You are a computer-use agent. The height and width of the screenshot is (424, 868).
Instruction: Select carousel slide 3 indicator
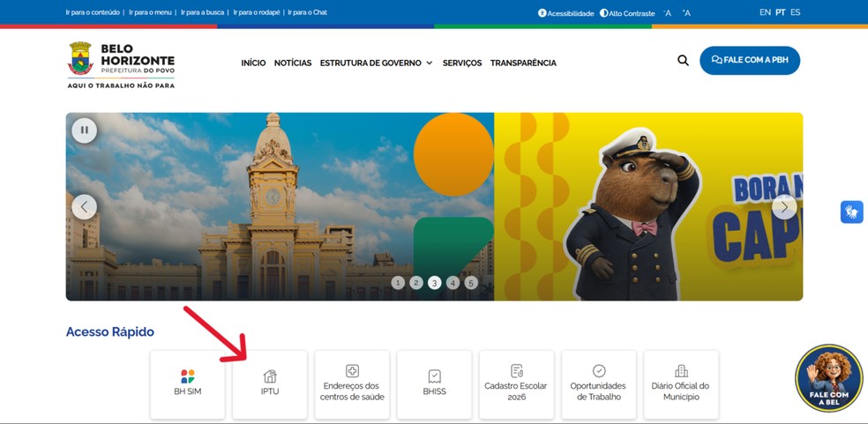(435, 283)
